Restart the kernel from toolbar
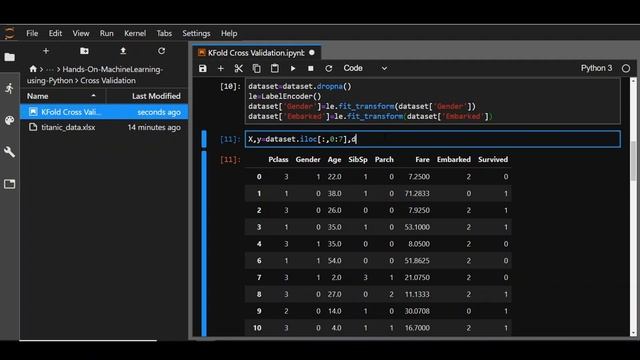This screenshot has width=640, height=360. pos(329,69)
